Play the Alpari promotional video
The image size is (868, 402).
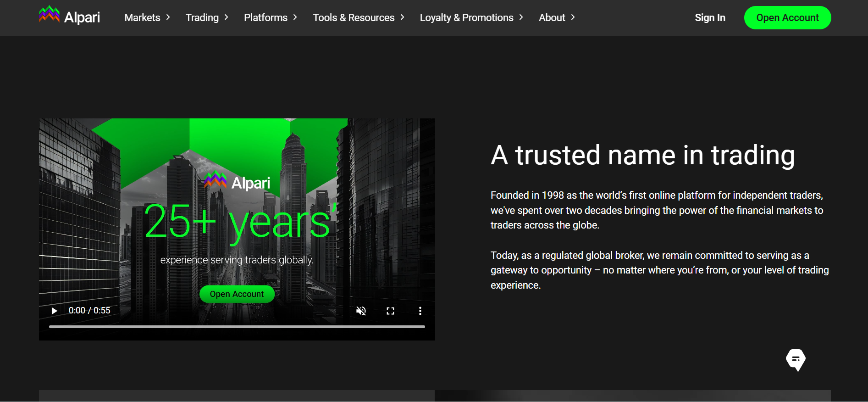click(x=54, y=311)
